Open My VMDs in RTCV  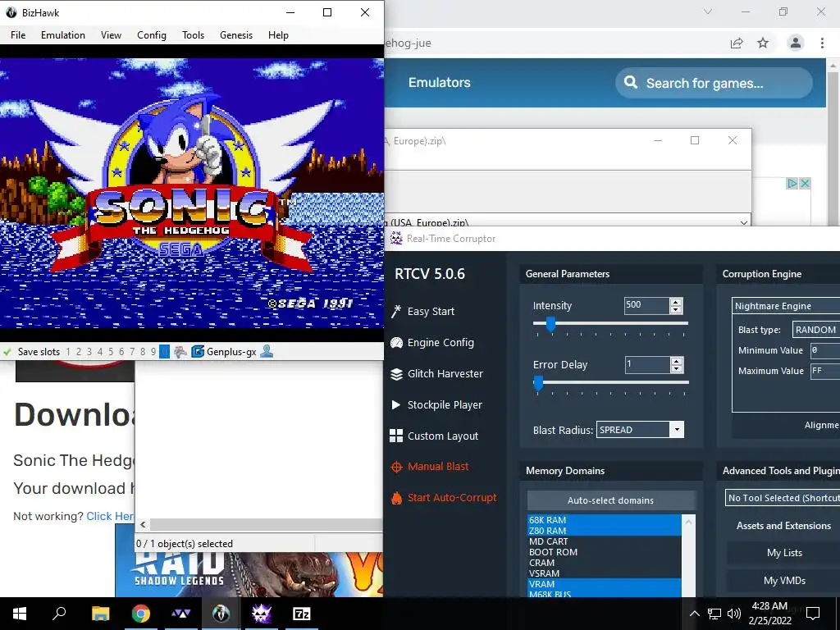click(784, 581)
